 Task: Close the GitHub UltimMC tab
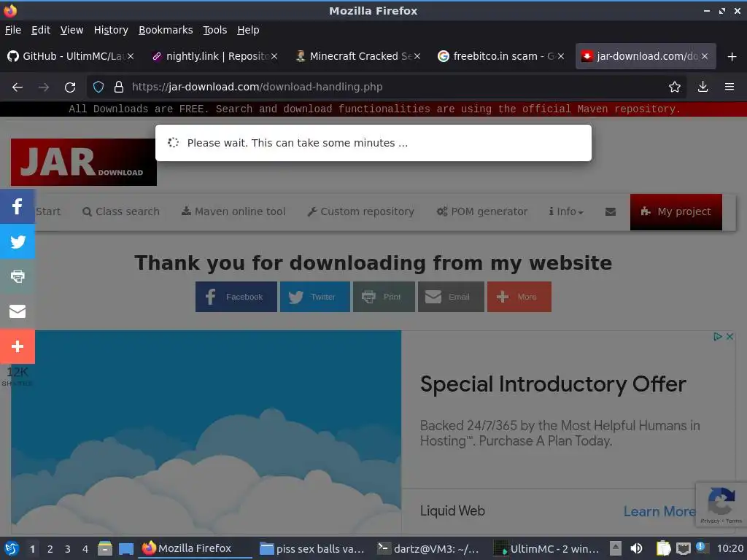[x=131, y=56]
